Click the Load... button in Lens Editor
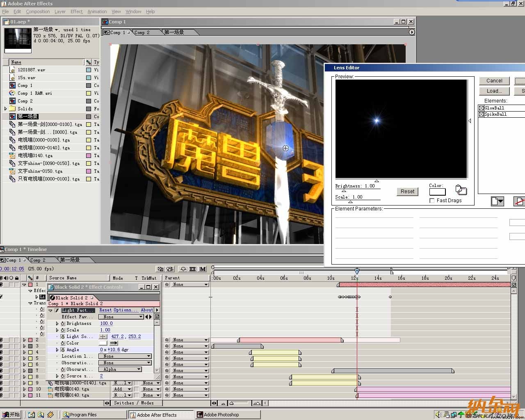Screen dimensions: 525x420 [x=494, y=91]
